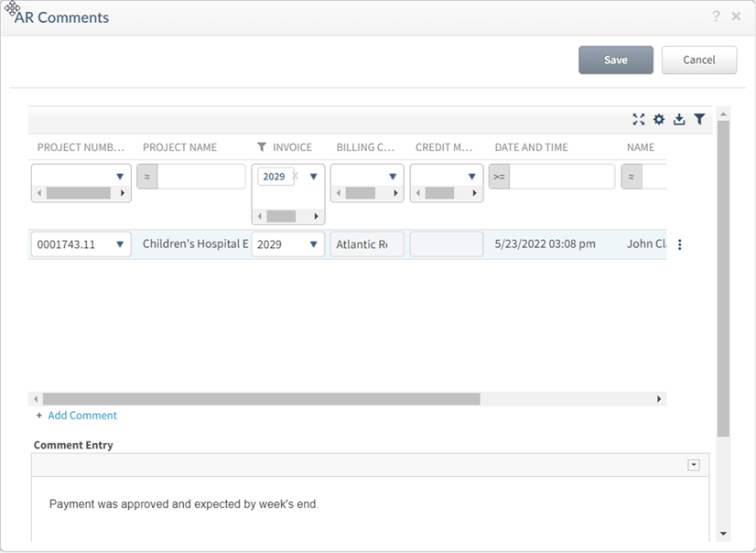Open grid settings gear icon
Screen dimensions: 756x553
point(659,119)
